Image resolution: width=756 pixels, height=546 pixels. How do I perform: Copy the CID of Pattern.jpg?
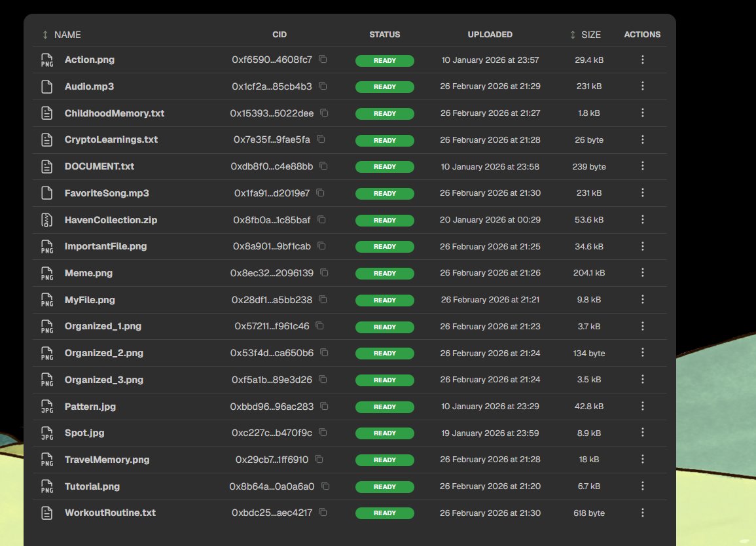[325, 406]
